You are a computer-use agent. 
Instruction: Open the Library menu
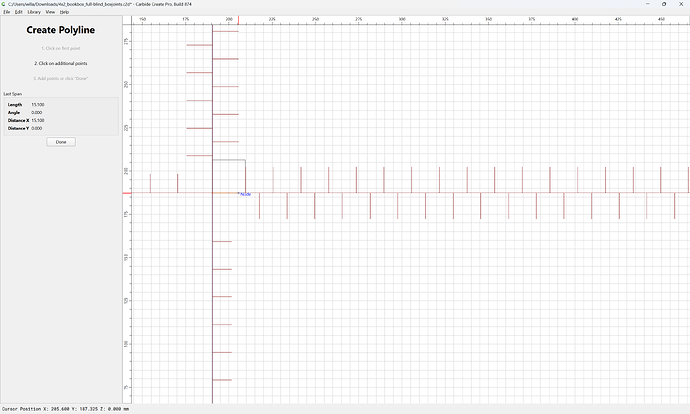(x=34, y=12)
